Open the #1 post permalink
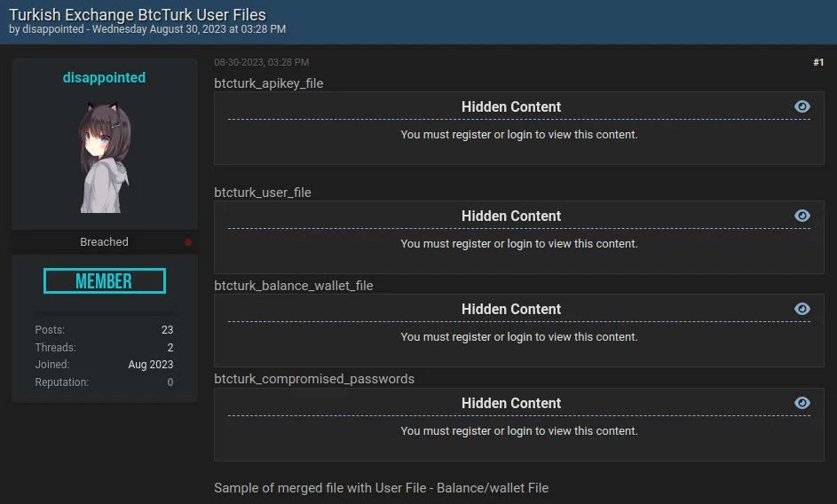Screen dimensions: 837x504 point(817,62)
